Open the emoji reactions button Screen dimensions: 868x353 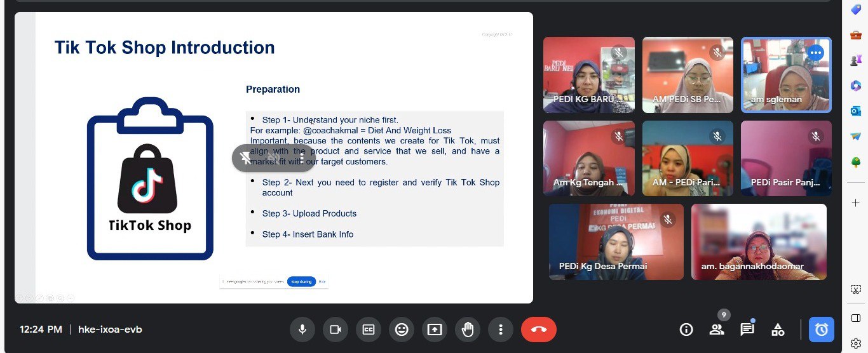pos(402,330)
